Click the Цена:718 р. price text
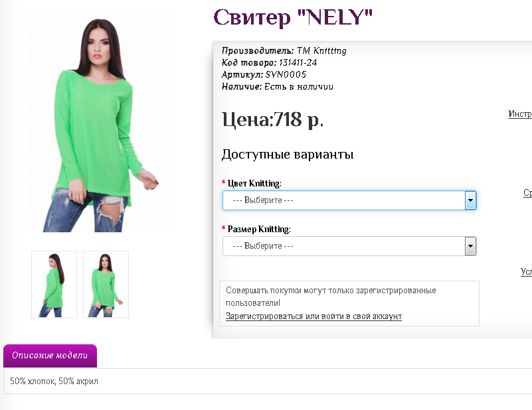 [x=272, y=120]
